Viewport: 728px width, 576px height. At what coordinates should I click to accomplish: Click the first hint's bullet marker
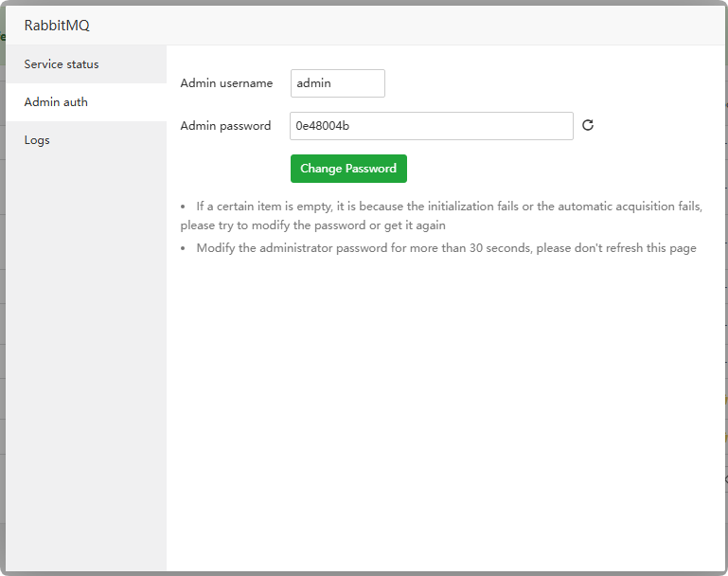184,207
